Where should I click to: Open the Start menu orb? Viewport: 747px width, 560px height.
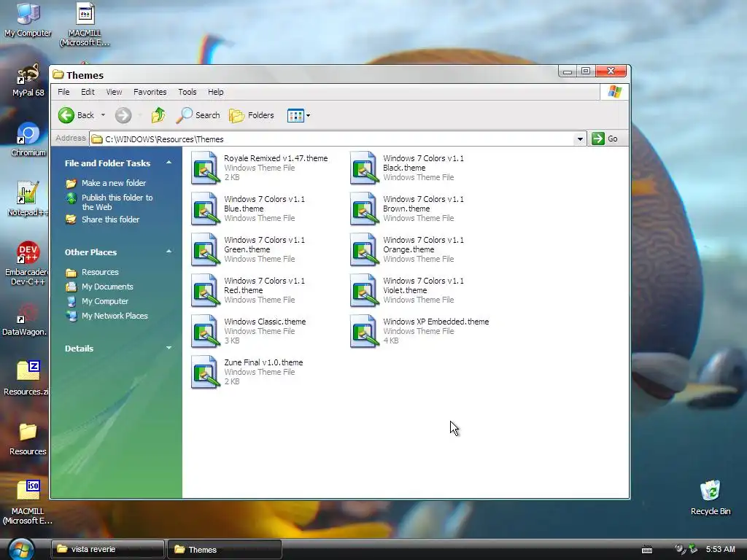pos(21,550)
